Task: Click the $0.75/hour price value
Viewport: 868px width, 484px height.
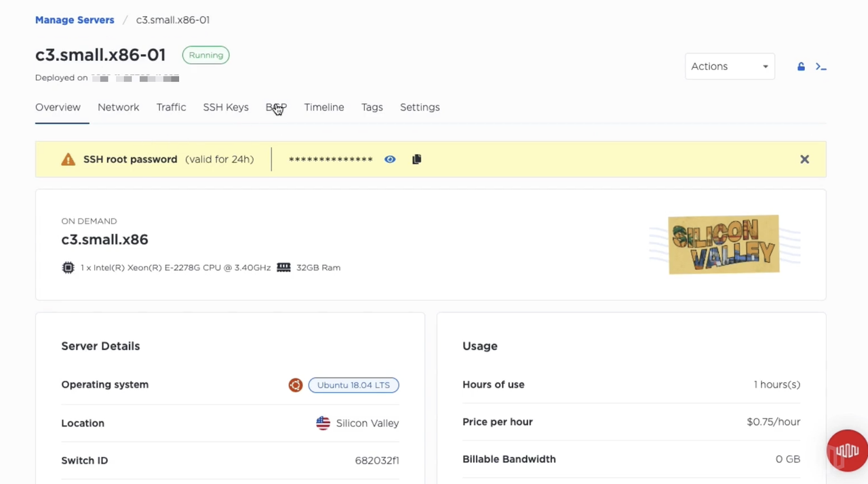Action: (774, 422)
